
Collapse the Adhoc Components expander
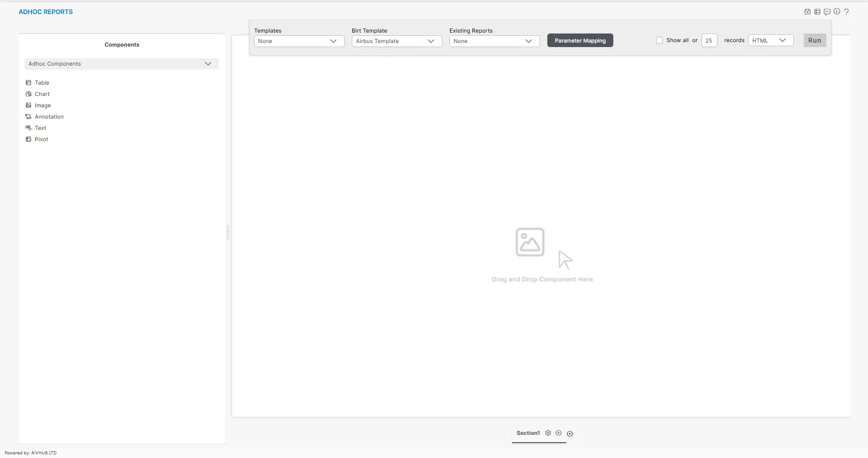tap(208, 64)
